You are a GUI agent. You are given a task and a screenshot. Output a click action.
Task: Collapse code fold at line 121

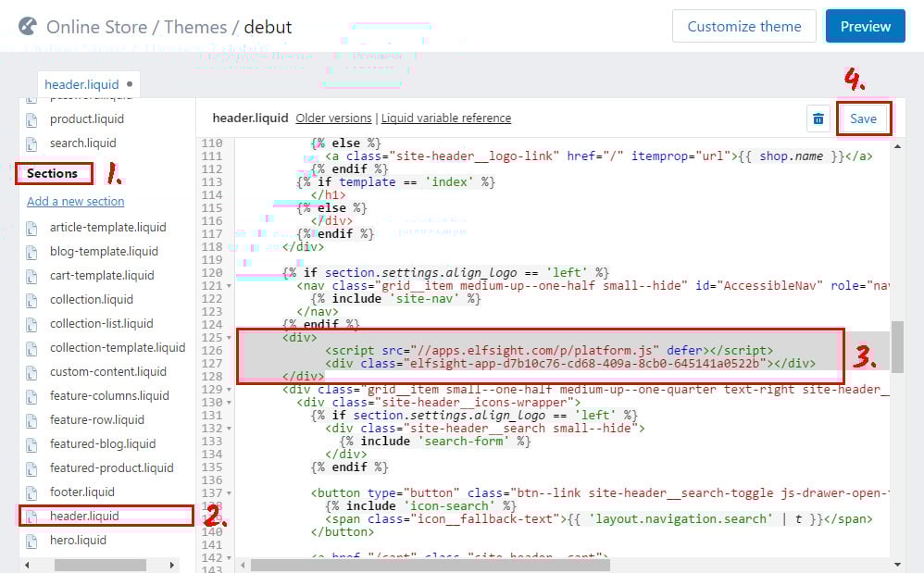[x=230, y=286]
